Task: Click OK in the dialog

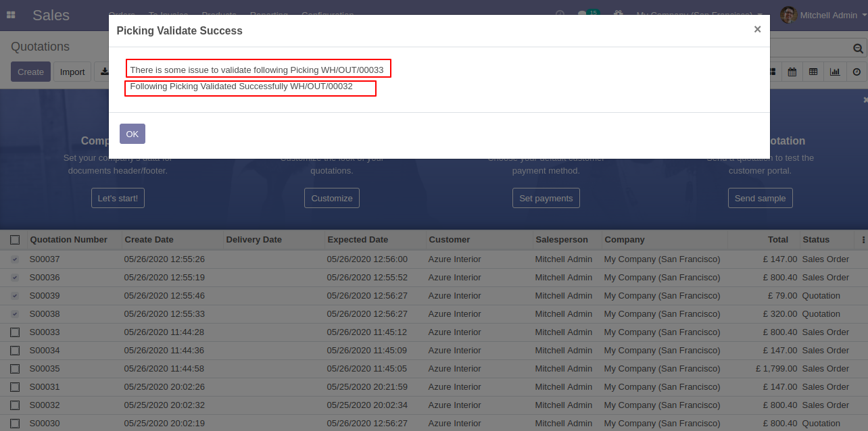Action: (132, 134)
